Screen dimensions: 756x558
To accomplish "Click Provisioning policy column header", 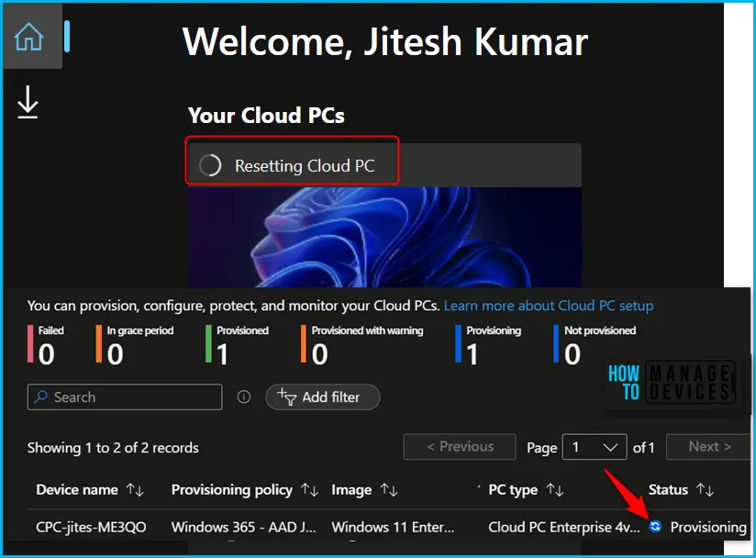I will pyautogui.click(x=232, y=490).
